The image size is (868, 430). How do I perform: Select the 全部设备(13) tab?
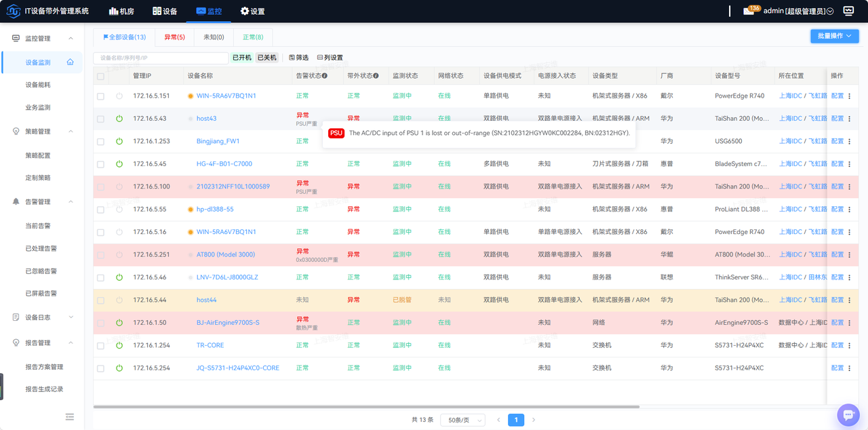click(x=124, y=37)
